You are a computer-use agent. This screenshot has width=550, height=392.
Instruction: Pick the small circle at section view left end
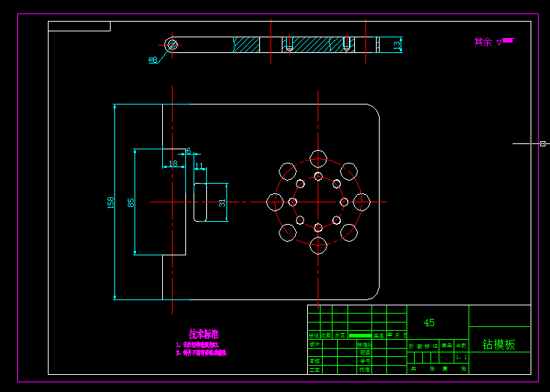(x=172, y=45)
